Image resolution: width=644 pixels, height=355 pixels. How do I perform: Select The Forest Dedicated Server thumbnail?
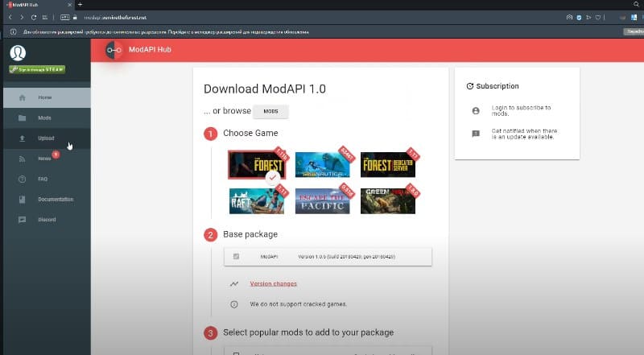click(x=388, y=165)
